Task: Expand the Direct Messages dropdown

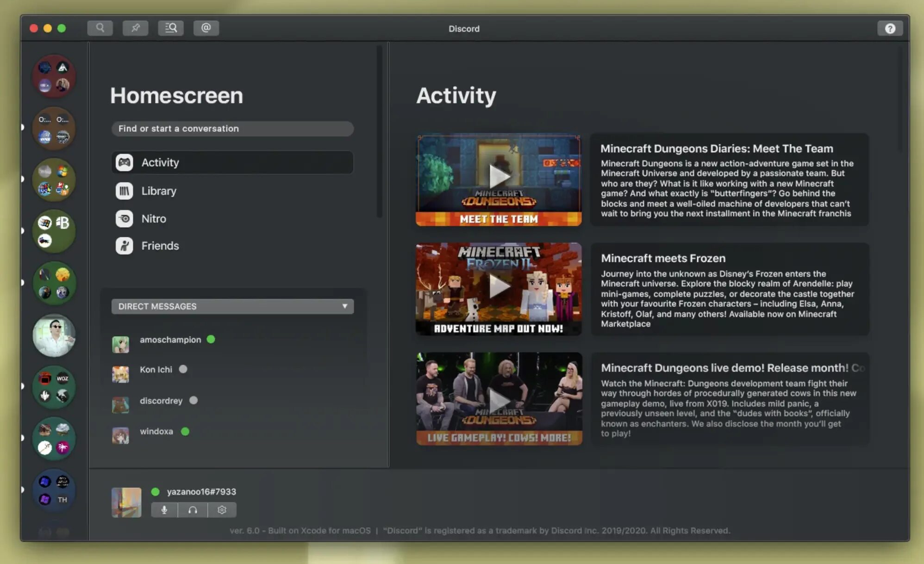Action: [344, 306]
